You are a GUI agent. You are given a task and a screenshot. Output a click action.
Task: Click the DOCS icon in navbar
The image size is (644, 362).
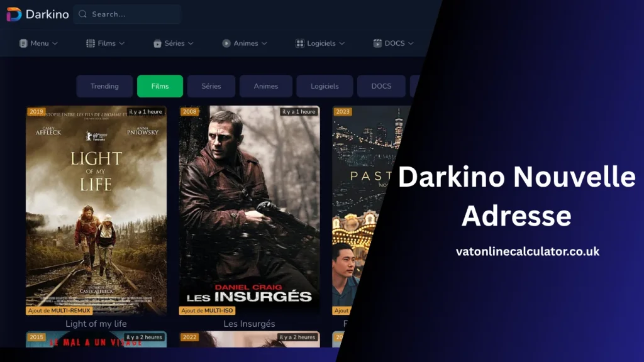(377, 43)
